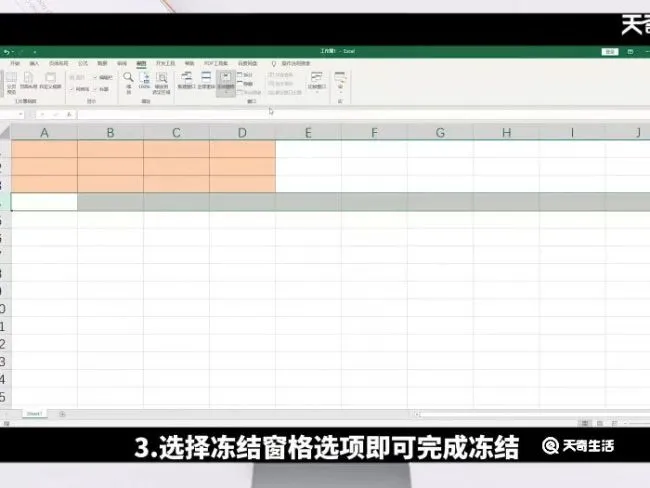Click the horizontal scrollbar track
The height and width of the screenshot is (488, 650).
coord(535,414)
